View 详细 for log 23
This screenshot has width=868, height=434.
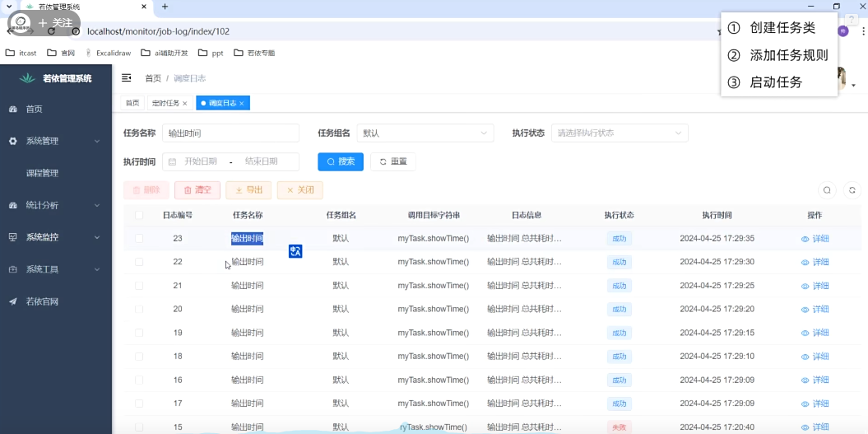(x=815, y=239)
